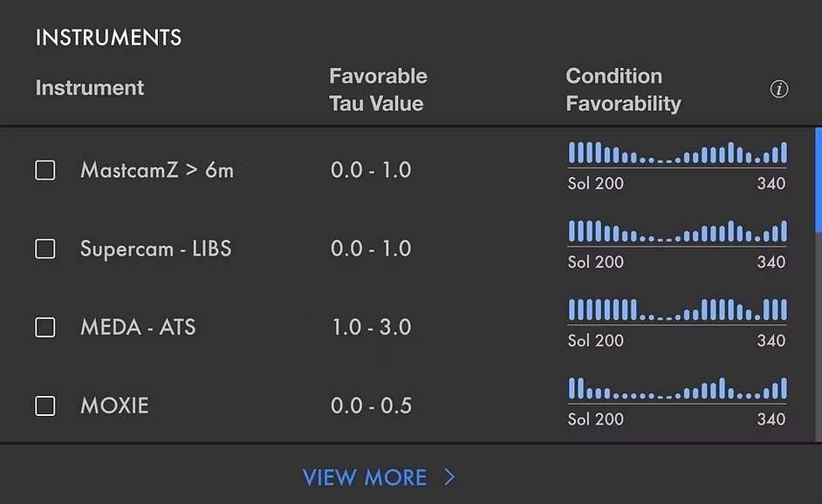The height and width of the screenshot is (504, 822).
Task: Click the Instrument column header
Action: [90, 88]
